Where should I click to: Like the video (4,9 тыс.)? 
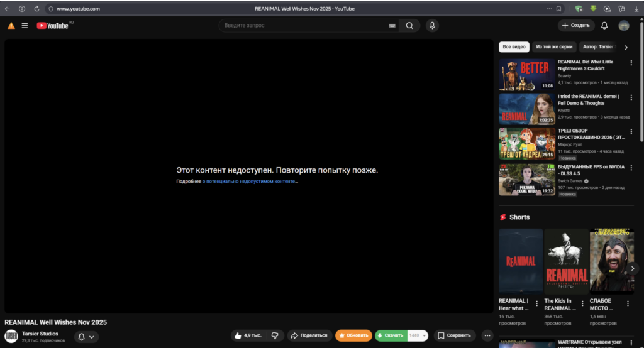click(x=249, y=335)
